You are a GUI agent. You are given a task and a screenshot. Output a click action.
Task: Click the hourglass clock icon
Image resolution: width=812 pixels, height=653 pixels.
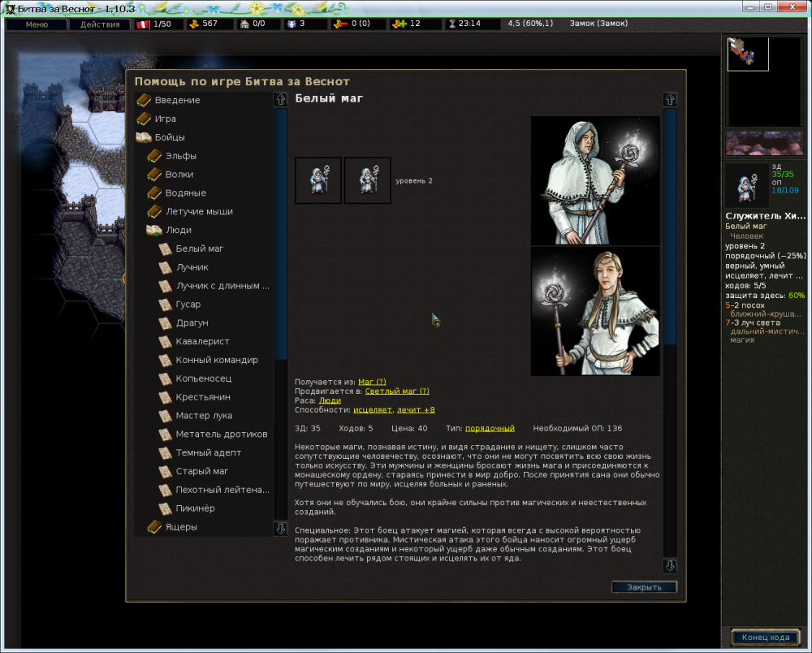[452, 24]
